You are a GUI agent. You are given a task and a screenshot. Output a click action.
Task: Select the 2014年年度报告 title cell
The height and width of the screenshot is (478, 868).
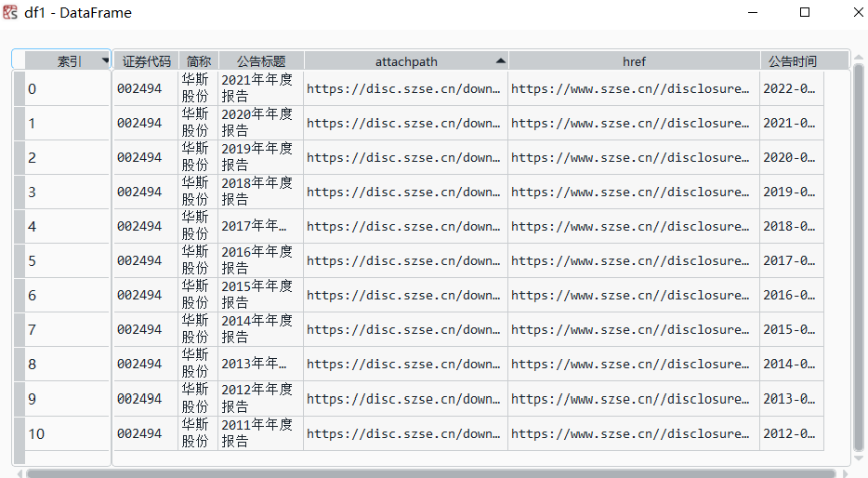(261, 329)
